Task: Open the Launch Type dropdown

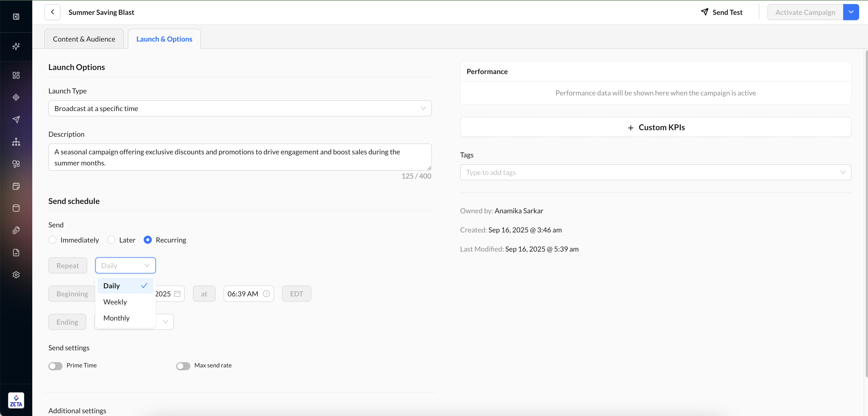Action: click(x=240, y=108)
